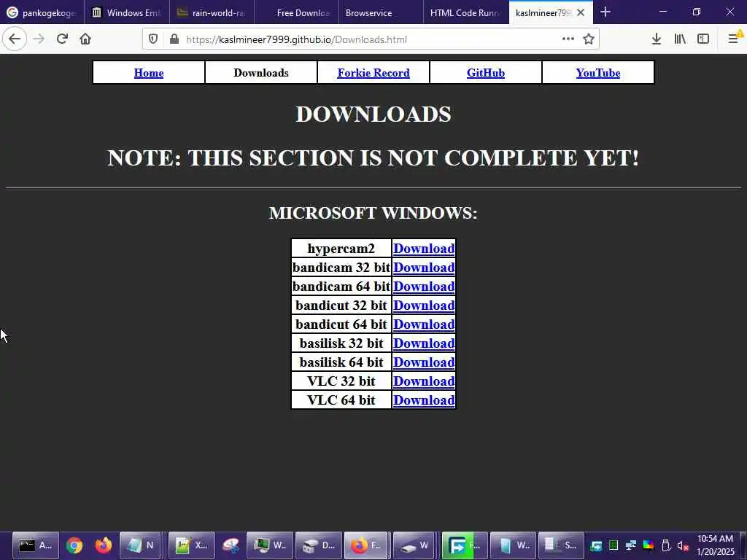Click the muted volume tray icon
The image size is (747, 560).
pyautogui.click(x=683, y=545)
